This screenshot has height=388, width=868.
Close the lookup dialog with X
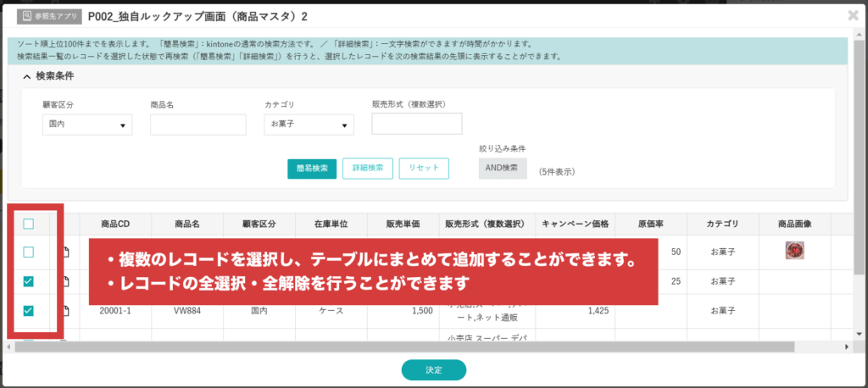click(852, 15)
